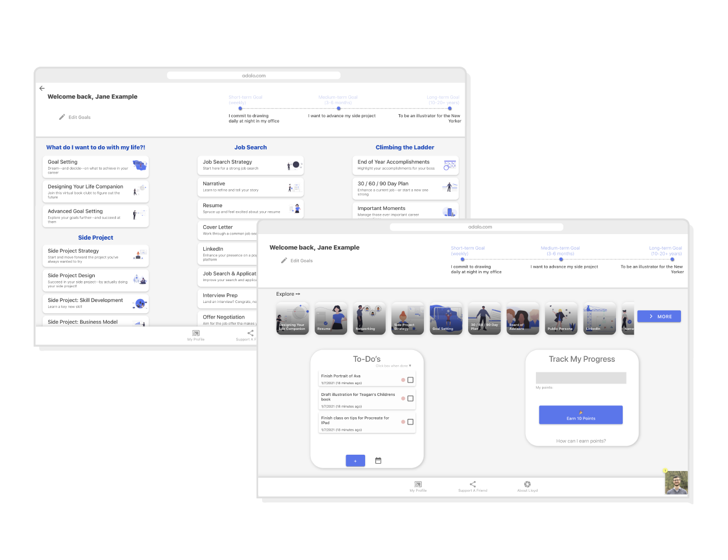Click the Earn 10 Points button
The image size is (728, 560).
(581, 415)
